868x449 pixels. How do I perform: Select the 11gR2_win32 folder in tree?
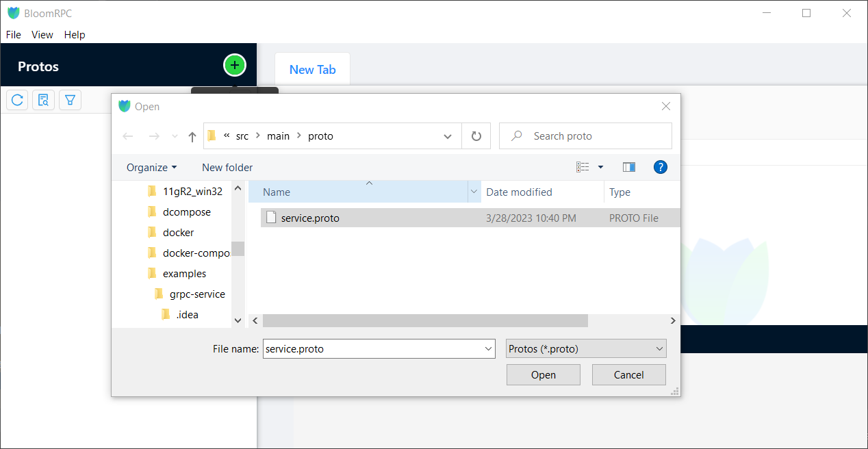point(192,192)
